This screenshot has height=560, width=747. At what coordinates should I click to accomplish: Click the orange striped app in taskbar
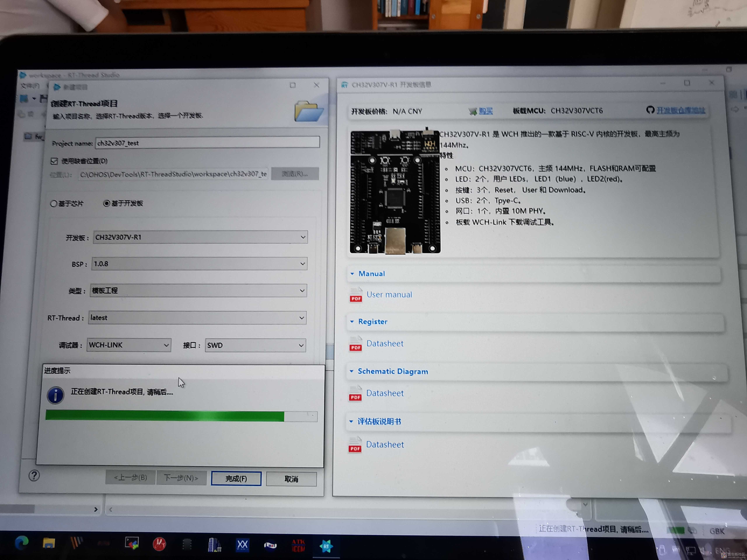click(x=77, y=543)
